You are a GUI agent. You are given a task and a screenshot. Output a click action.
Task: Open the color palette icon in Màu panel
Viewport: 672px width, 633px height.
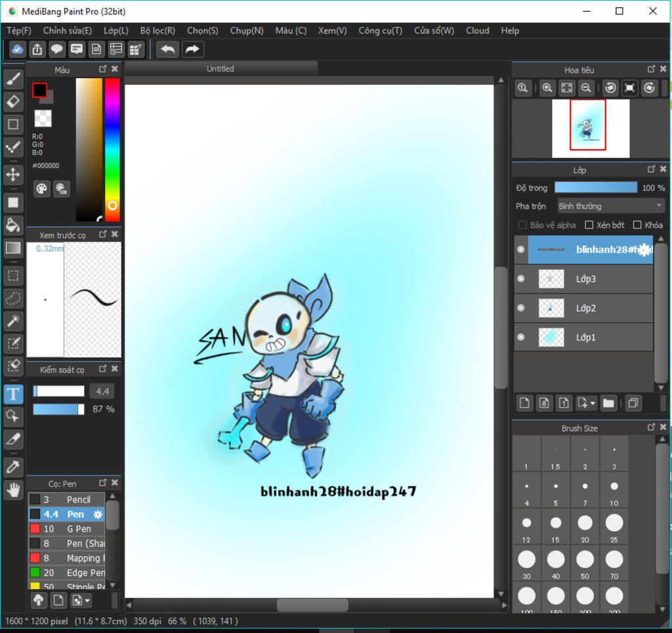pos(41,188)
